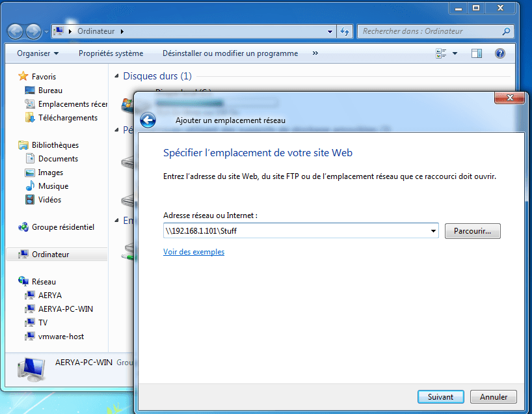Screen dimensions: 532x414
Task: Expand the Ordinateur breadcrumb arrow
Action: (122, 32)
